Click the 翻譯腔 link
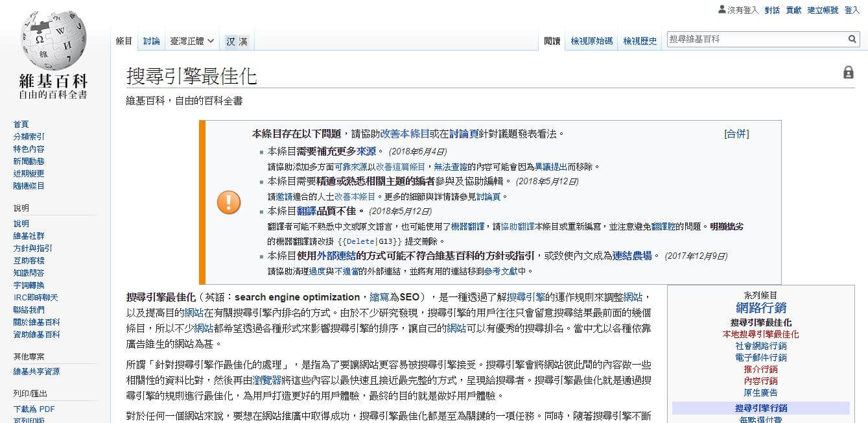The image size is (868, 423). coord(664,226)
